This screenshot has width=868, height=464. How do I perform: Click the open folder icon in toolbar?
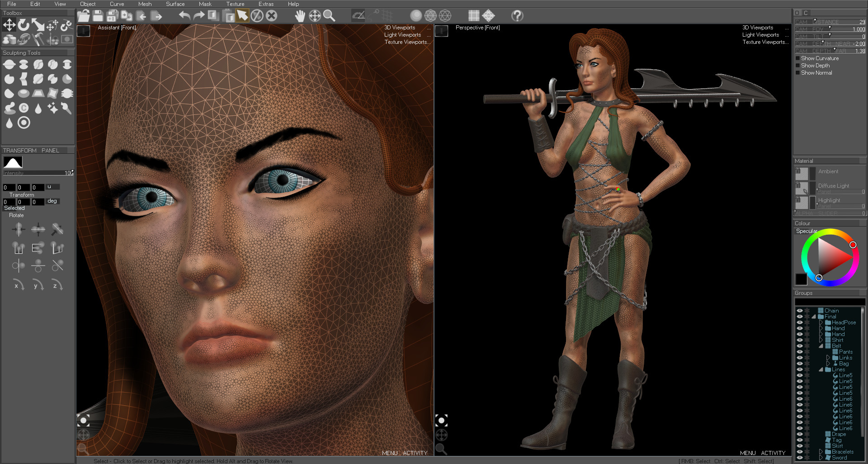pyautogui.click(x=83, y=16)
